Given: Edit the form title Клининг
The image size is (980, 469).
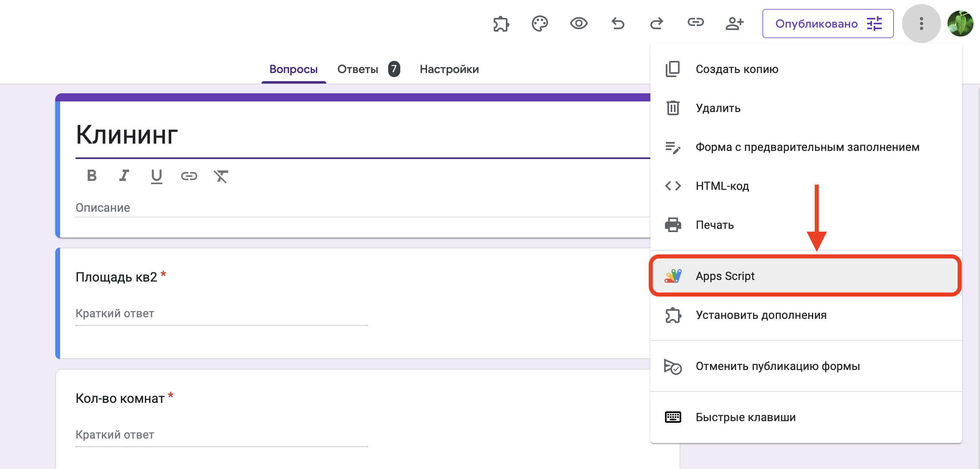Looking at the screenshot, I should [x=127, y=135].
